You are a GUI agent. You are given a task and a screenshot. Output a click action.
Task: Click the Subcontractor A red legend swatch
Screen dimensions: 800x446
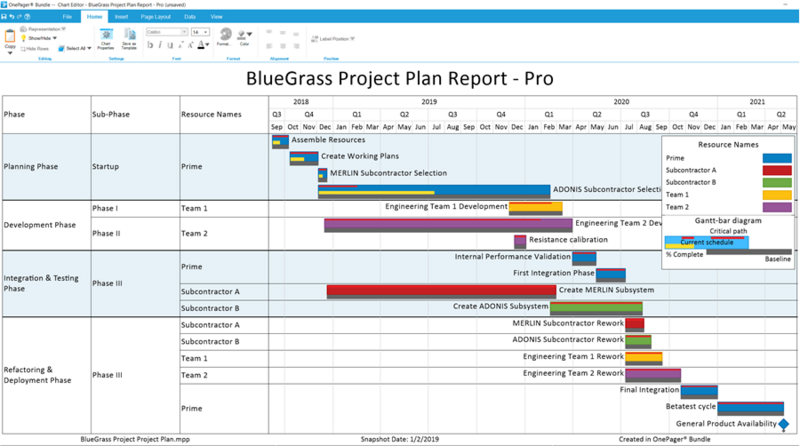777,170
